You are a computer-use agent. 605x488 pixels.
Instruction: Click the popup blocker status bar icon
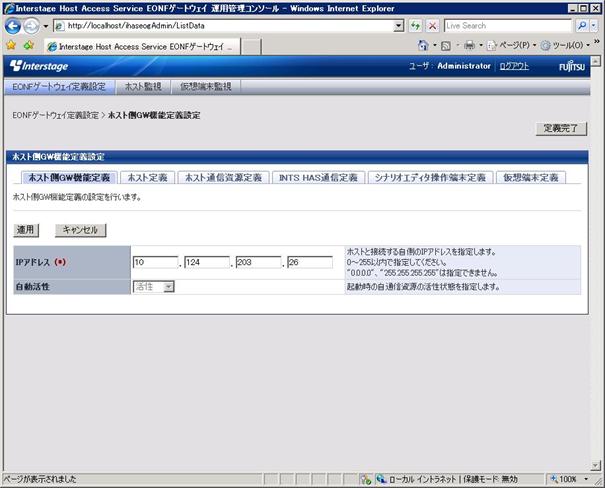tap(365, 479)
